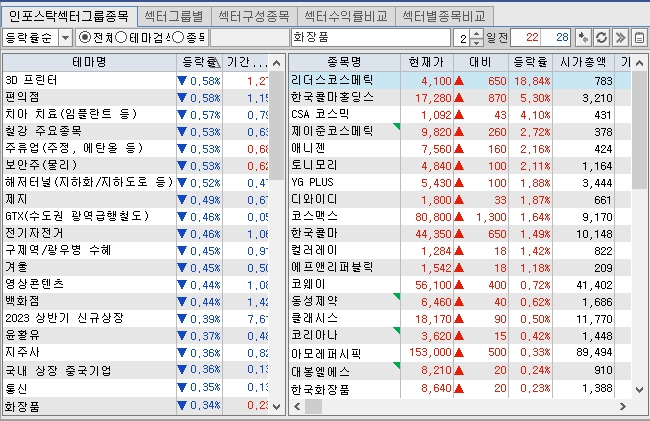Refresh data with the circular arrows icon

601,38
